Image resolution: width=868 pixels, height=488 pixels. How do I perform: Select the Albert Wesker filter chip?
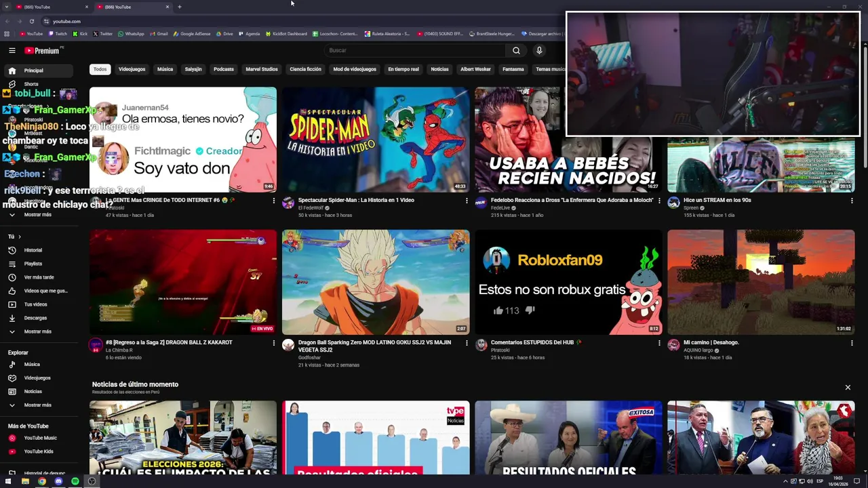tap(475, 69)
